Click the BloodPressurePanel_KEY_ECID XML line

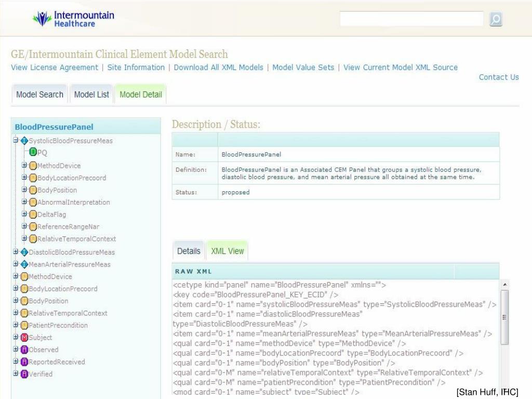click(x=256, y=295)
